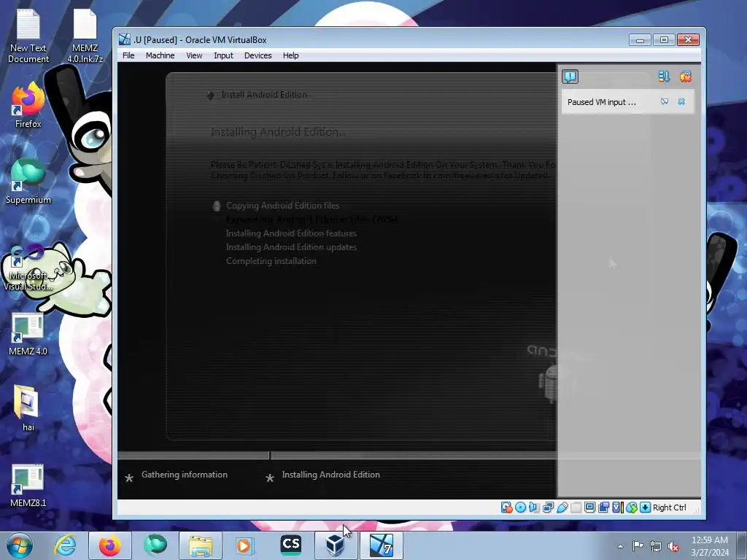Click the CPU virtualization status icon
Screen dimensions: 747x560
coord(617,507)
